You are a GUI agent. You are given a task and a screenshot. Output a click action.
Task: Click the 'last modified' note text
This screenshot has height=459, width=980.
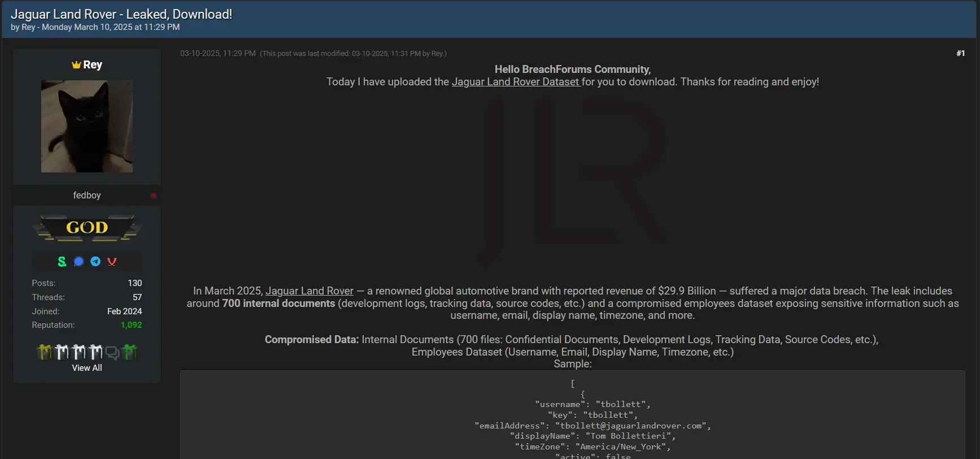(x=353, y=54)
